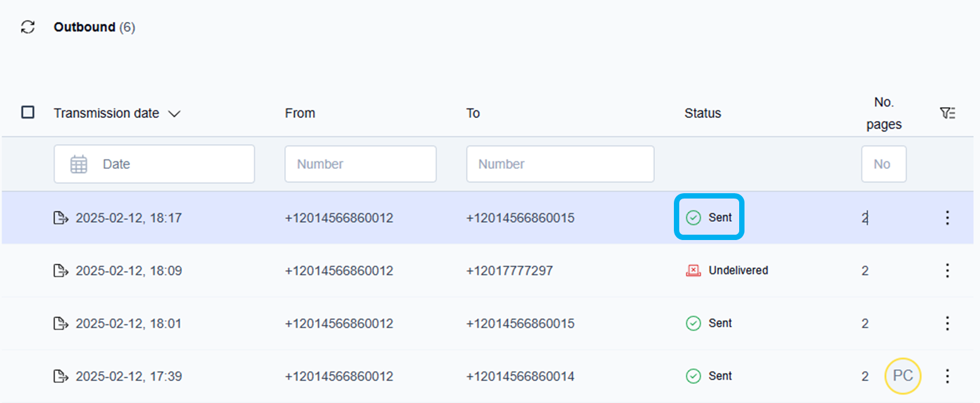Click the PC avatar circle
The height and width of the screenshot is (403, 980).
point(902,376)
